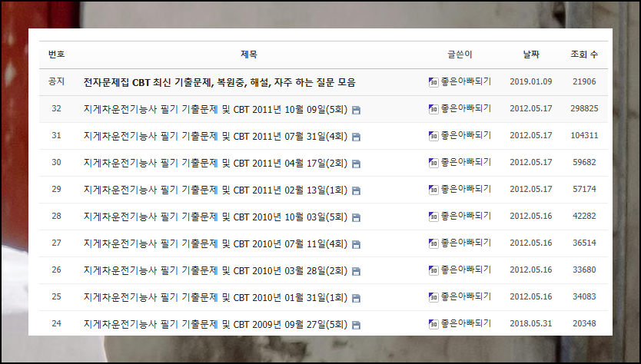
Task: Click the disk attachment icon in row 24
Action: [356, 325]
